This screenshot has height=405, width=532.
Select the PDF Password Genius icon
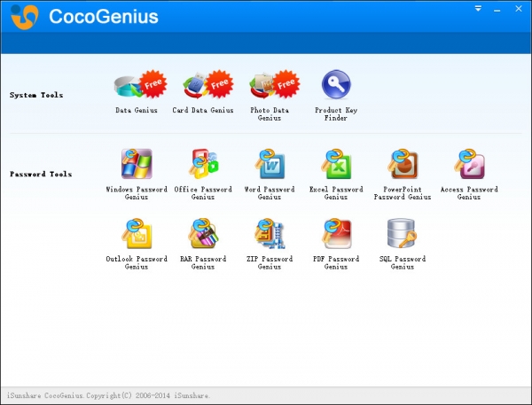click(x=336, y=234)
